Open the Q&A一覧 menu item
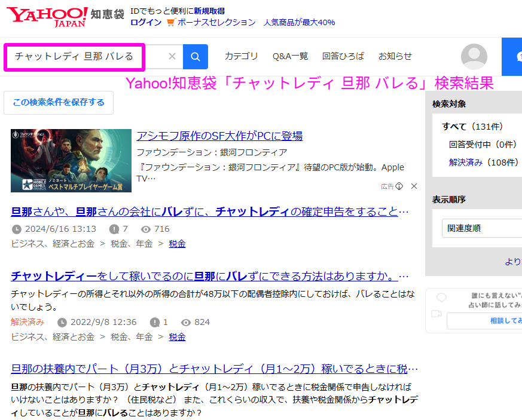Screen dimensions: 522x420 (x=290, y=56)
